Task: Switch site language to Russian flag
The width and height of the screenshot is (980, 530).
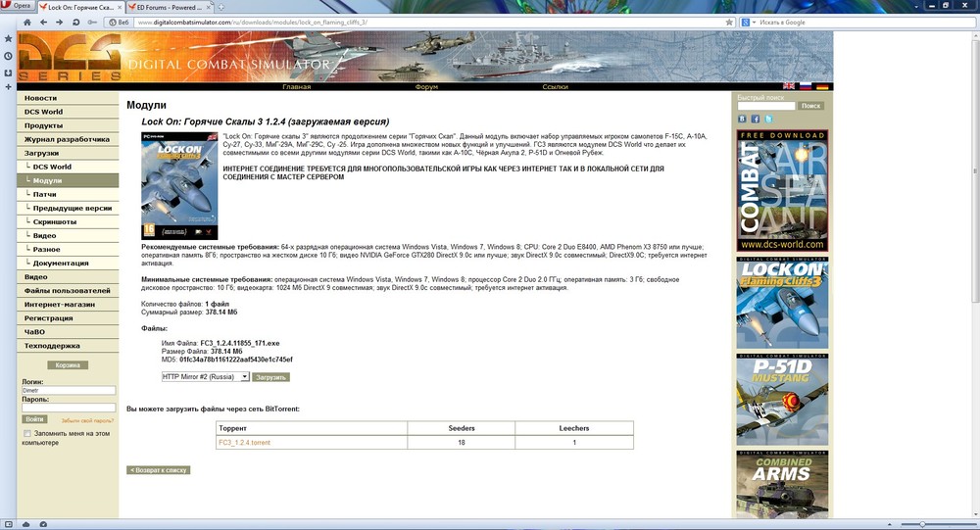Action: 806,86
